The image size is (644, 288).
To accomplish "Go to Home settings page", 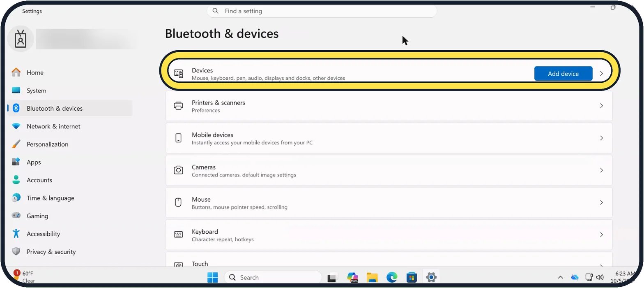I will pyautogui.click(x=69, y=72).
